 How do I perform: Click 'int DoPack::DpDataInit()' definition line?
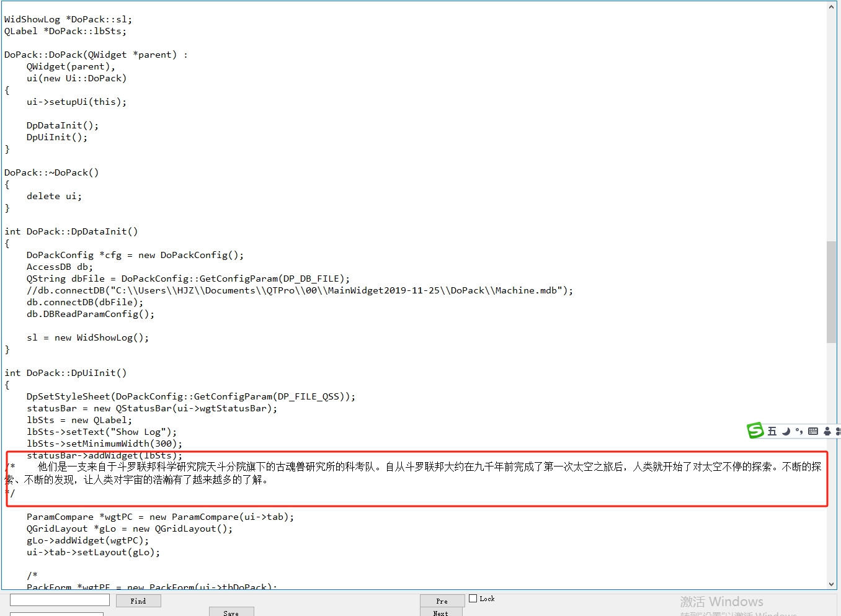pos(71,231)
